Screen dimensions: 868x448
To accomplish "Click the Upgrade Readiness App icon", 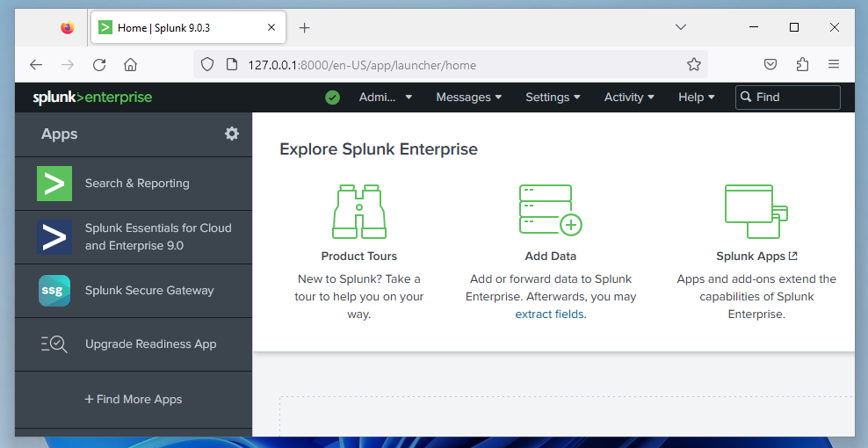I will 54,344.
